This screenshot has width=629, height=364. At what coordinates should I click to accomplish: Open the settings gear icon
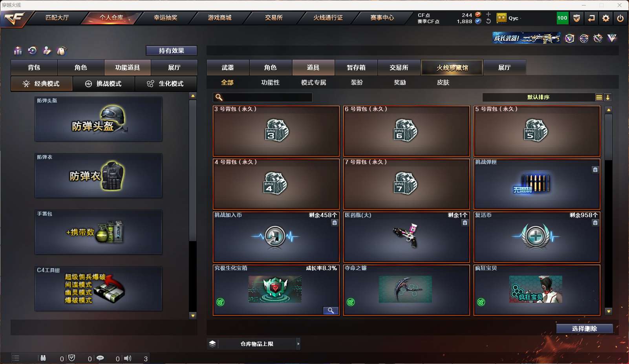(606, 18)
